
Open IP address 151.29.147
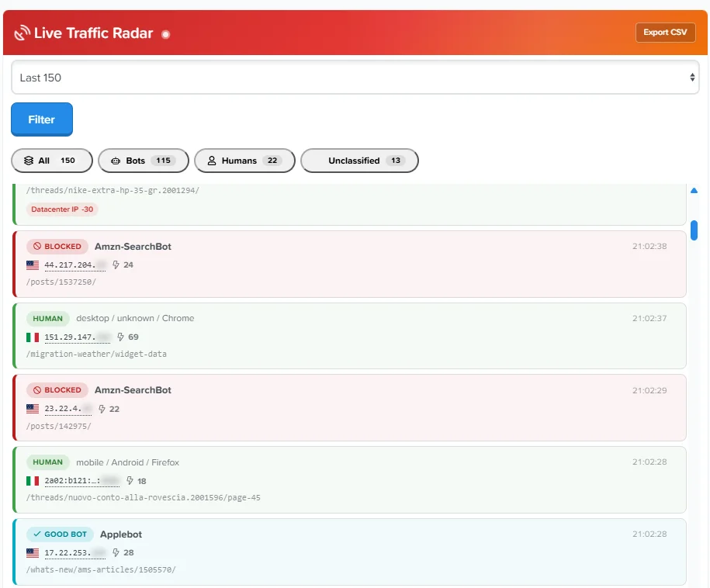point(78,337)
